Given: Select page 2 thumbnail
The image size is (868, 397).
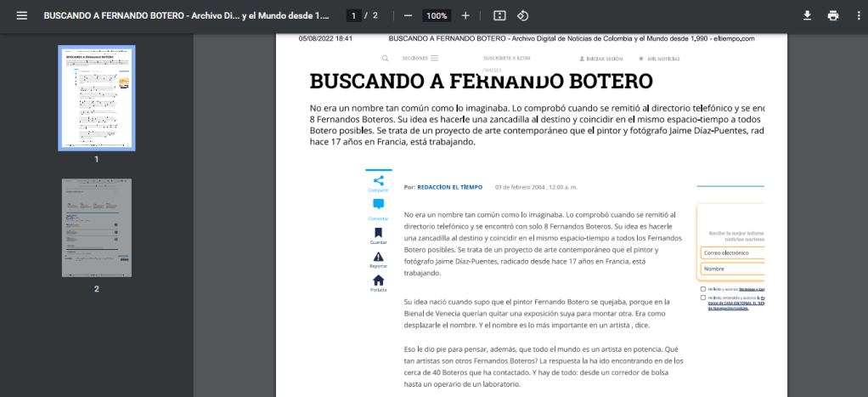Looking at the screenshot, I should [x=96, y=227].
